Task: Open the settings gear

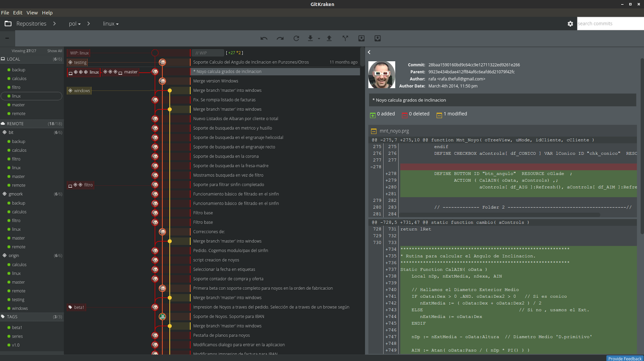Action: pyautogui.click(x=570, y=24)
